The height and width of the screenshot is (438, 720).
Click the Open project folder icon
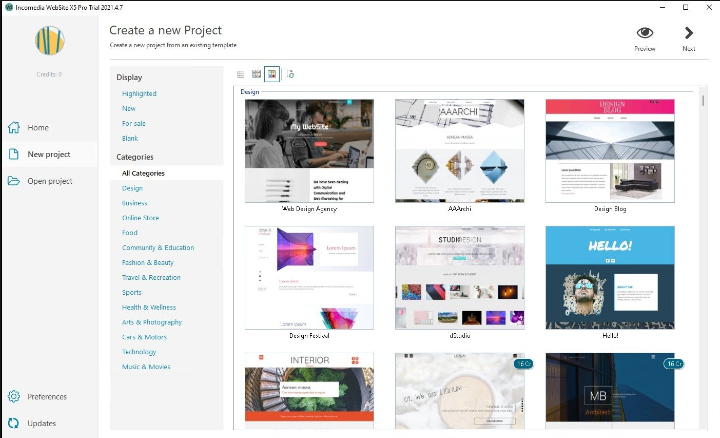[x=14, y=181]
